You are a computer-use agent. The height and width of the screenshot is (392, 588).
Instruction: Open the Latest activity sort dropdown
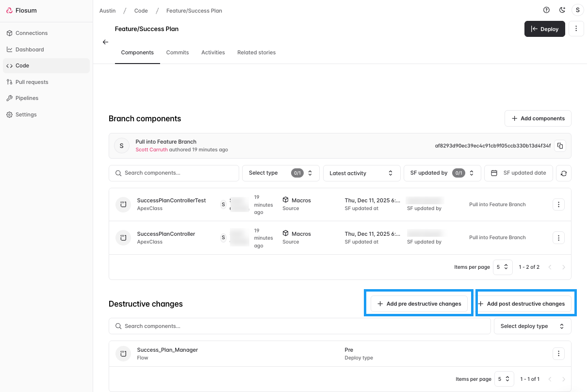pyautogui.click(x=361, y=173)
